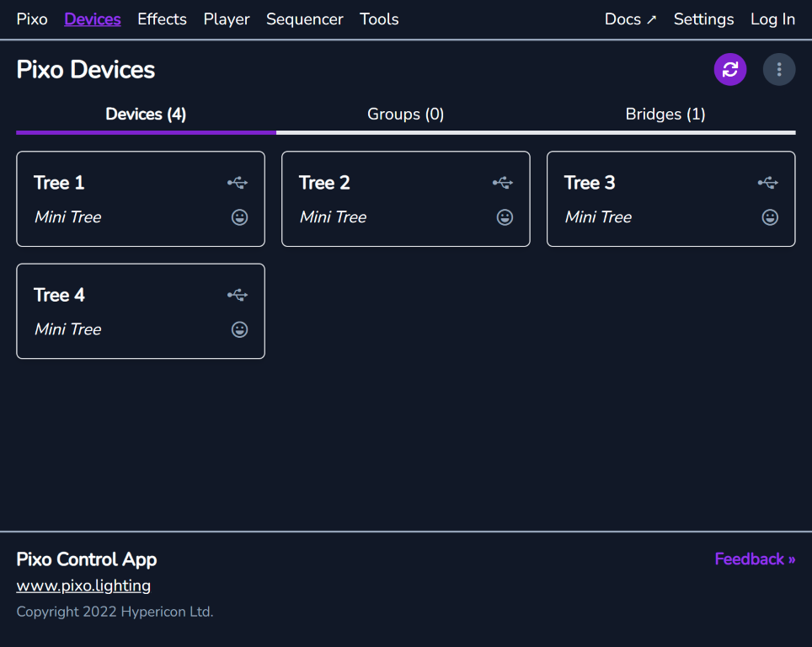Click the smiley status icon on Tree 1

point(239,217)
